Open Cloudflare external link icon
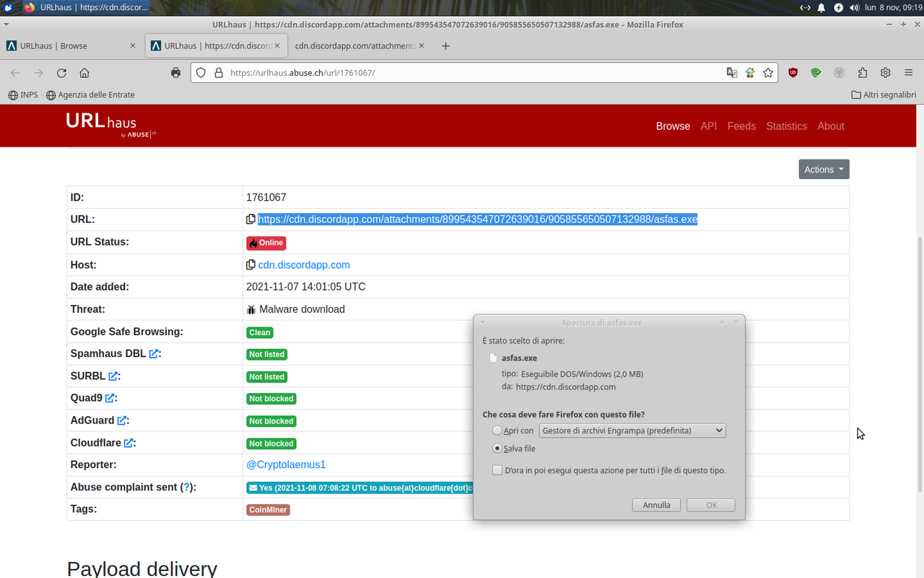The width and height of the screenshot is (924, 578). pyautogui.click(x=128, y=443)
